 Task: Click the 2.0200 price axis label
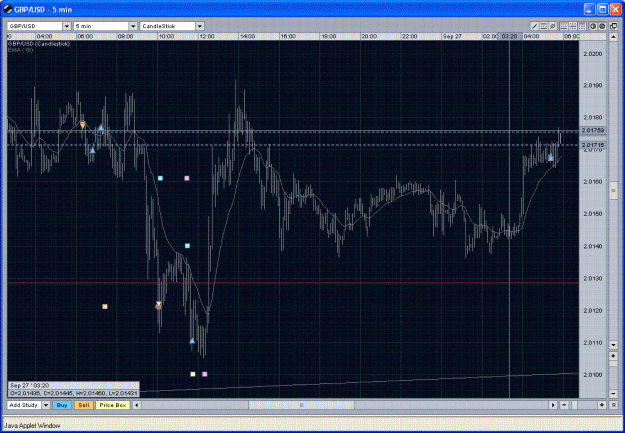[x=592, y=53]
